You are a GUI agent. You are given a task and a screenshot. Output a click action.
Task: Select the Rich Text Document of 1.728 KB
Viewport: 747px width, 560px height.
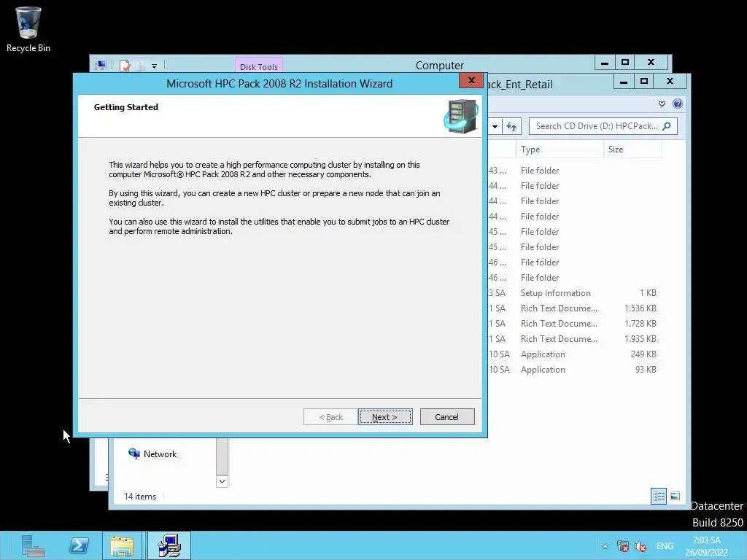(x=575, y=323)
